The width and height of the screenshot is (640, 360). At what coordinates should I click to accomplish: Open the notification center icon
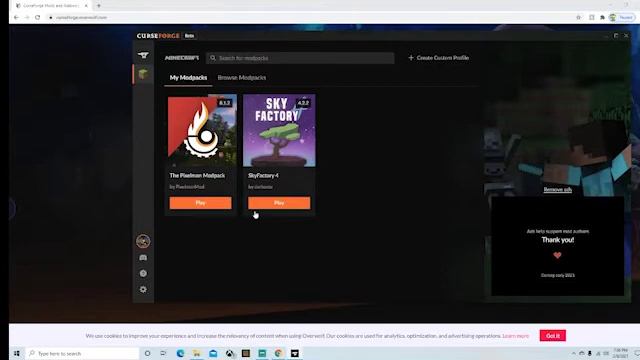(x=636, y=353)
